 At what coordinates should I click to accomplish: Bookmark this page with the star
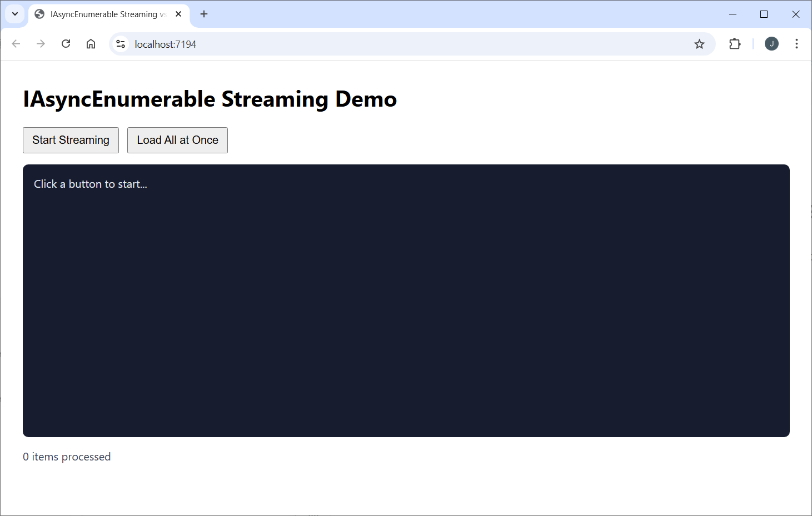coord(699,43)
